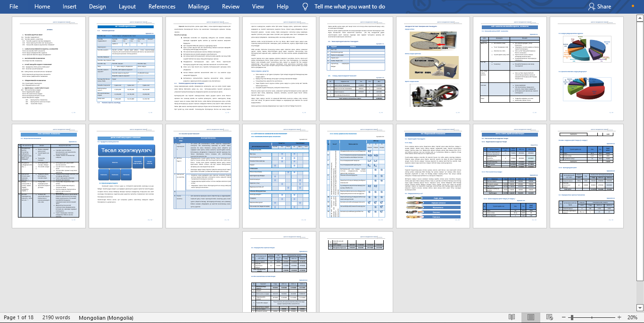The image size is (644, 323).
Task: Click the Page 1 of 18 indicator
Action: tap(18, 317)
